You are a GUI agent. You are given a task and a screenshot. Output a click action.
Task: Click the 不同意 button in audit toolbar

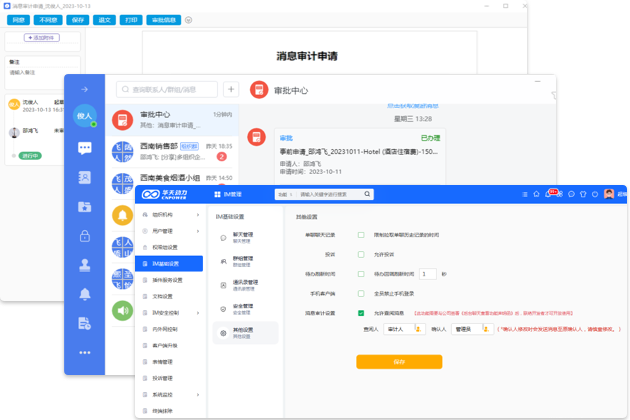pyautogui.click(x=48, y=20)
